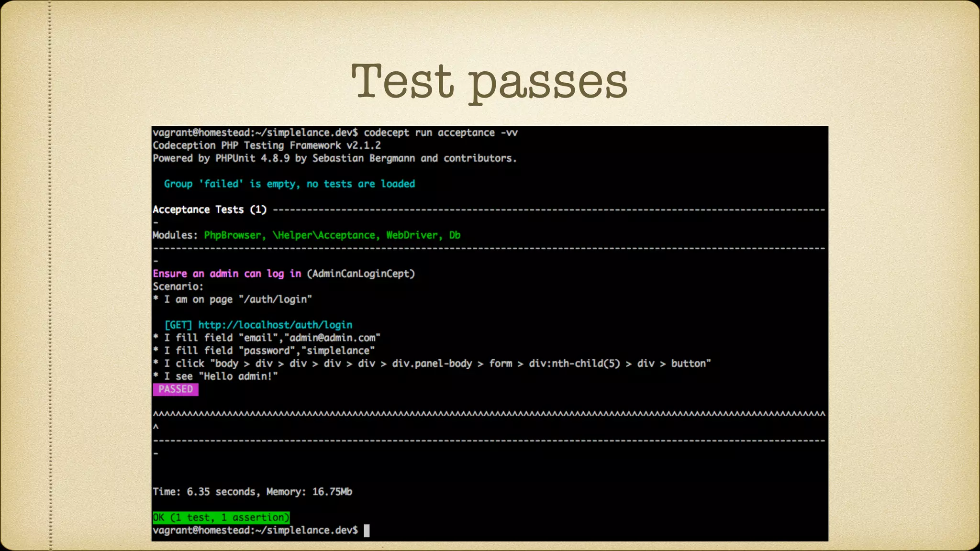The height and width of the screenshot is (551, 980).
Task: Click the admin@admin.com email value
Action: (333, 338)
